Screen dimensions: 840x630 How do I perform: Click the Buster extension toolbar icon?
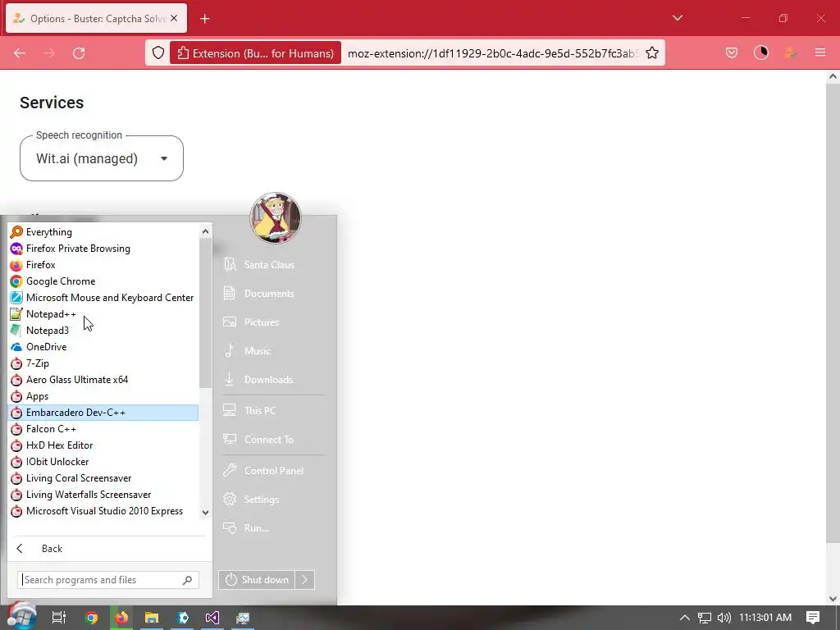(x=790, y=53)
